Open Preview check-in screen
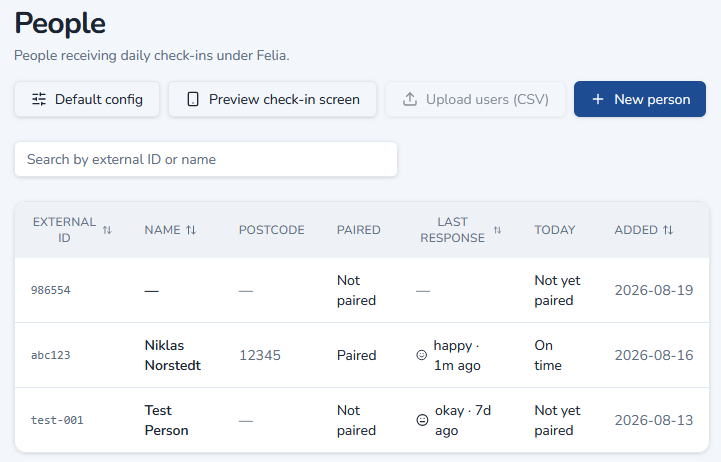 (272, 99)
